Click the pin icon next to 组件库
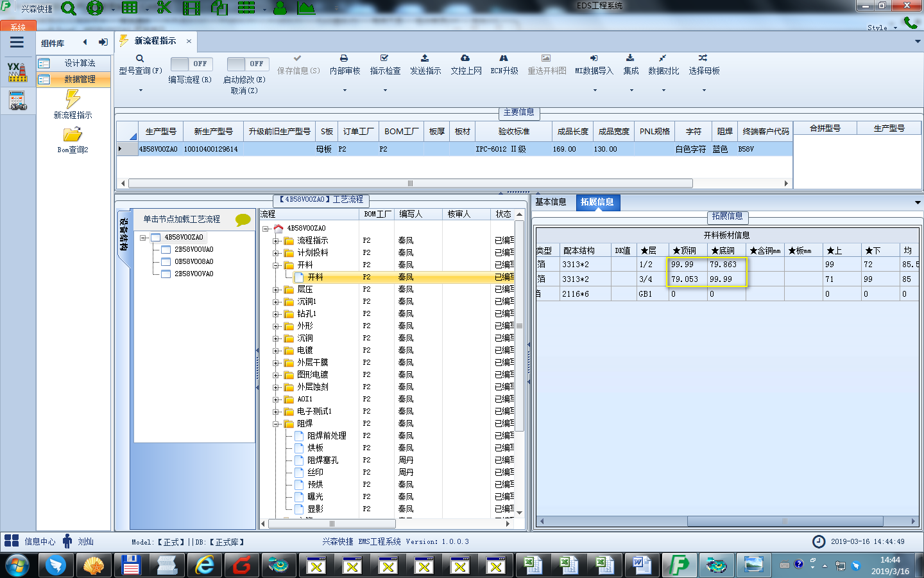 (x=103, y=42)
